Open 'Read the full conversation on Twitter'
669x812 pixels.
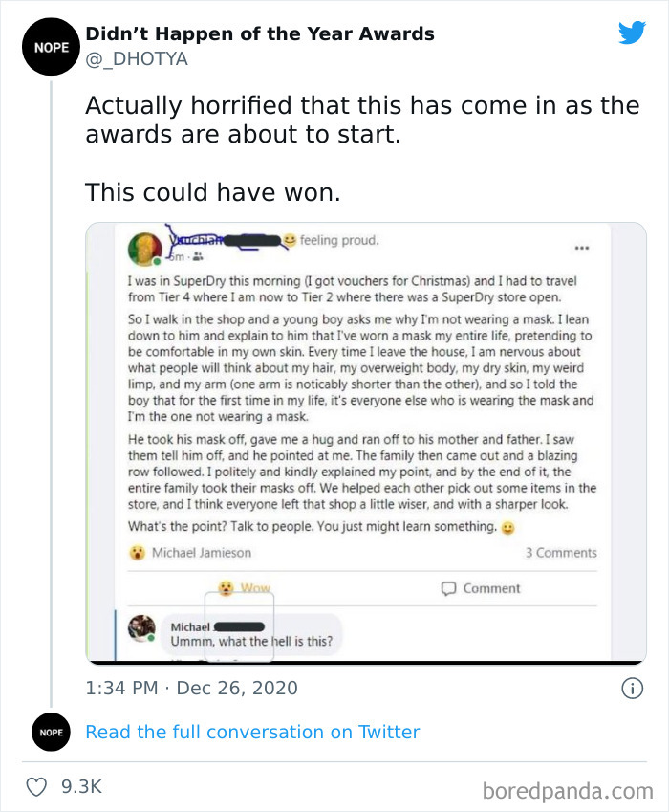click(253, 732)
